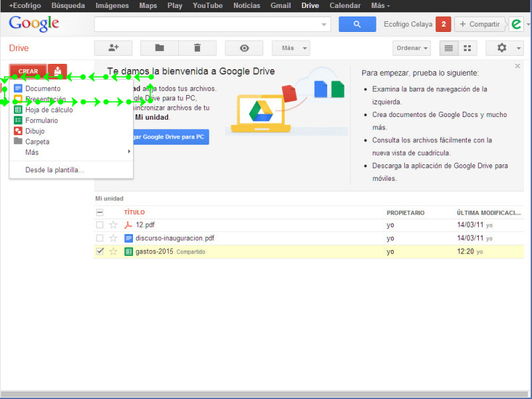Click the spreadsheet icon of gastos-2015

tap(128, 251)
